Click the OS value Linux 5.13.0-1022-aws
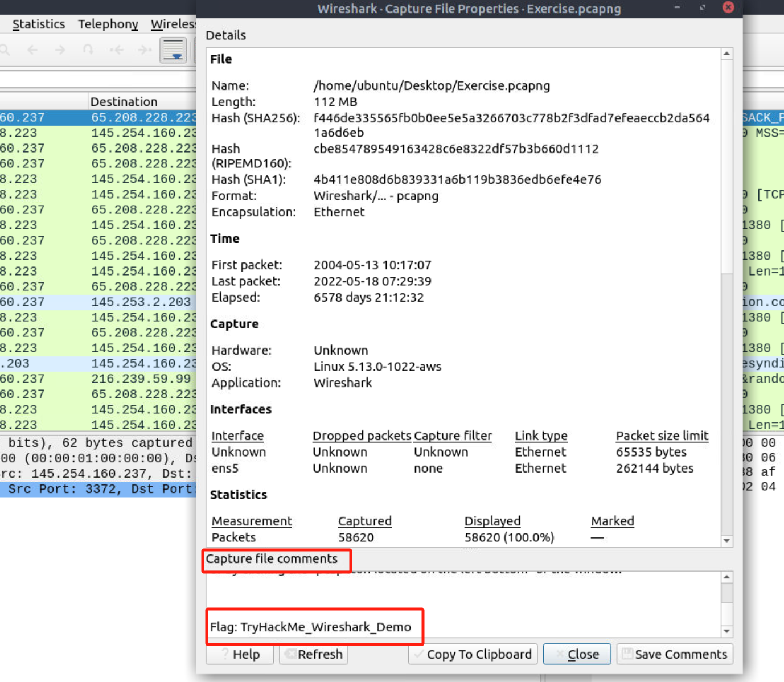The width and height of the screenshot is (784, 682). pyautogui.click(x=377, y=367)
